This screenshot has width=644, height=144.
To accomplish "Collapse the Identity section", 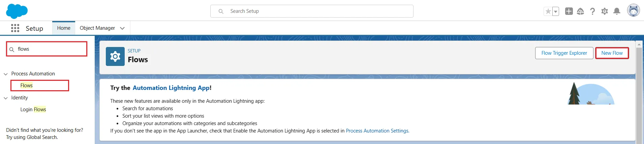I will [6, 98].
